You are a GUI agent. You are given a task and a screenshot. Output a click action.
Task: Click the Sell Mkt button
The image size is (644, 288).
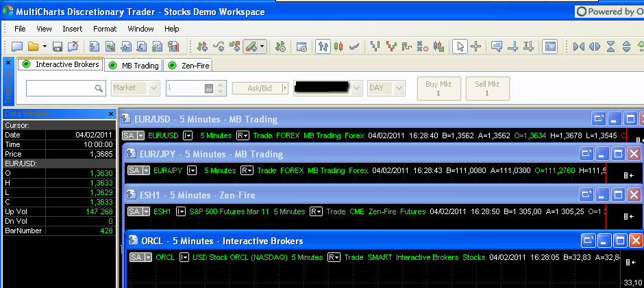[487, 88]
